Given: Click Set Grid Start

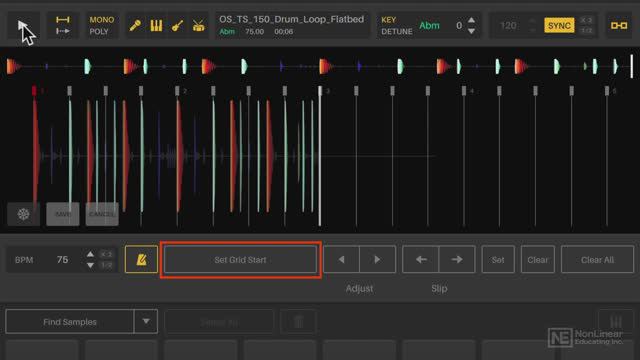Looking at the screenshot, I should click(240, 260).
